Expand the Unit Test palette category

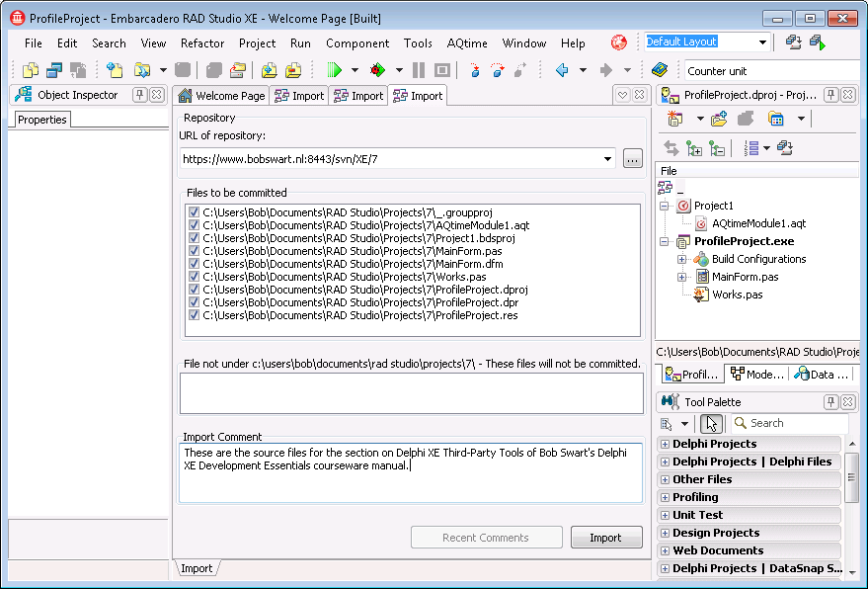pos(665,515)
